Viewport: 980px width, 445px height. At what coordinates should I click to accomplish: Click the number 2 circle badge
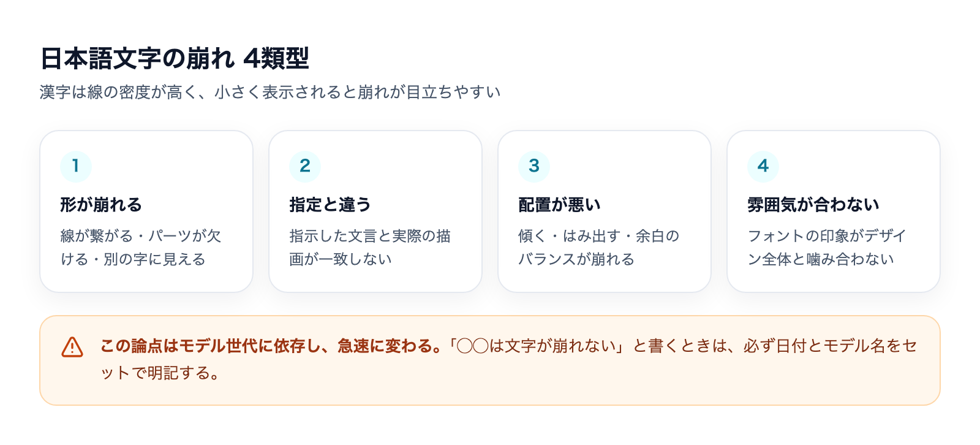pos(305,166)
